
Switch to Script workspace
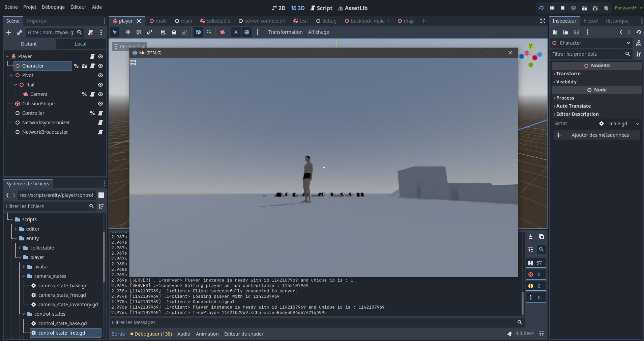(321, 8)
